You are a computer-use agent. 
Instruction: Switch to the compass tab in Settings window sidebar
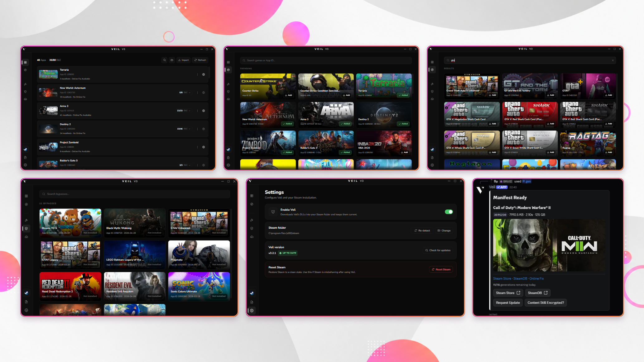tap(252, 204)
